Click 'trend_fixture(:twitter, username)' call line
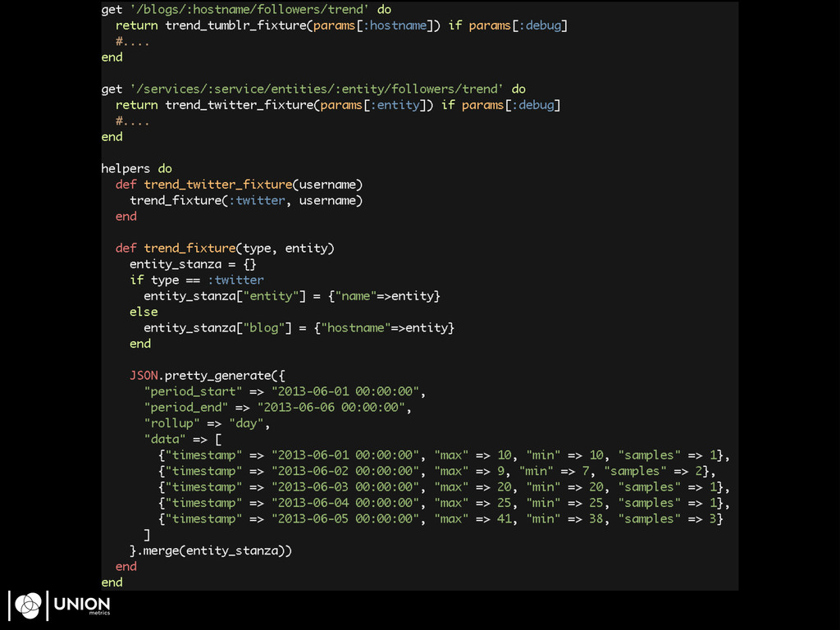 246,201
